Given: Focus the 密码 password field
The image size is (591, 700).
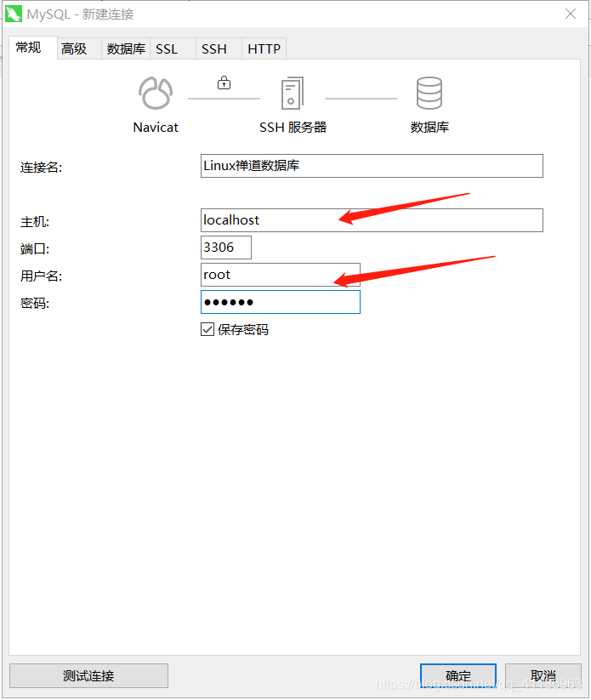Looking at the screenshot, I should pyautogui.click(x=281, y=302).
